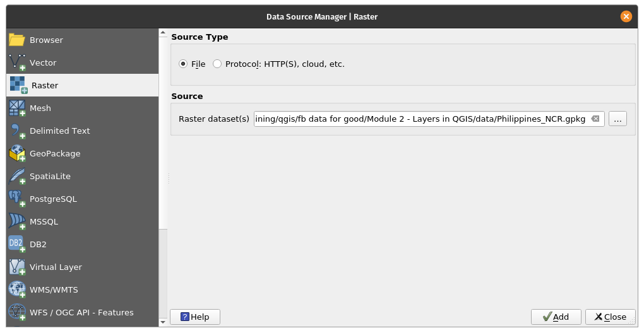The width and height of the screenshot is (644, 333).
Task: Browse for raster dataset with ellipsis button
Action: (617, 119)
